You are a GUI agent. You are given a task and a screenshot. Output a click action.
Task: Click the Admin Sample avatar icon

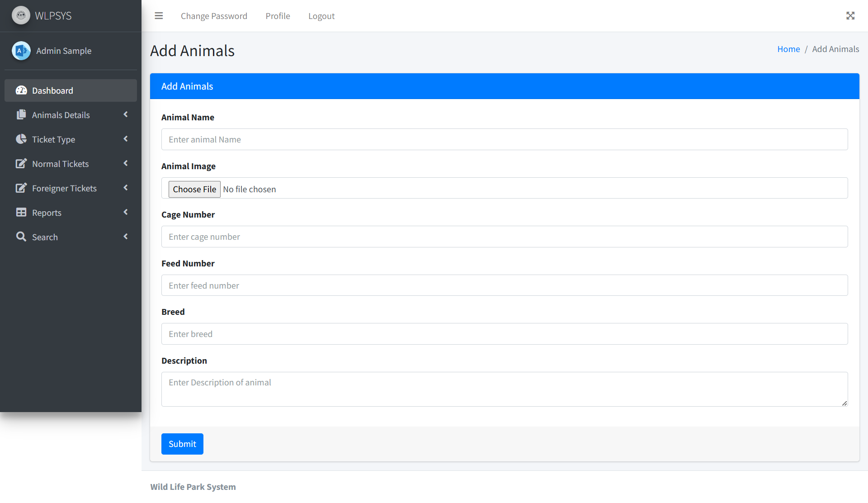tap(21, 51)
